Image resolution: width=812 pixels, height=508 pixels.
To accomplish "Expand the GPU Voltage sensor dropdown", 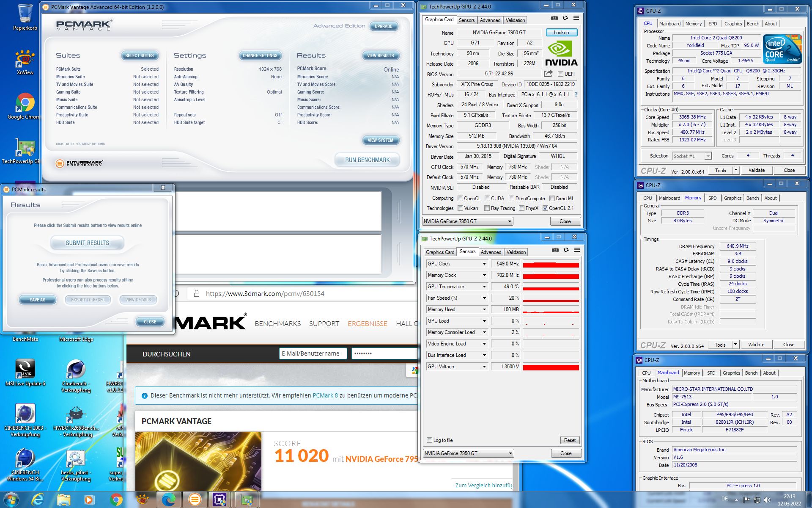I will click(484, 367).
